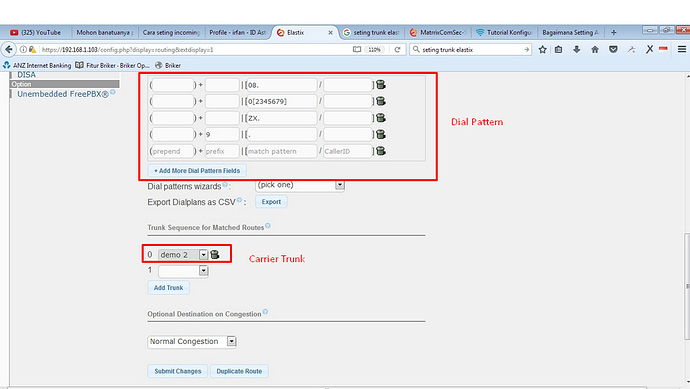Switch to the Mohon bantuanya tab
The image size is (690, 389).
click(104, 33)
